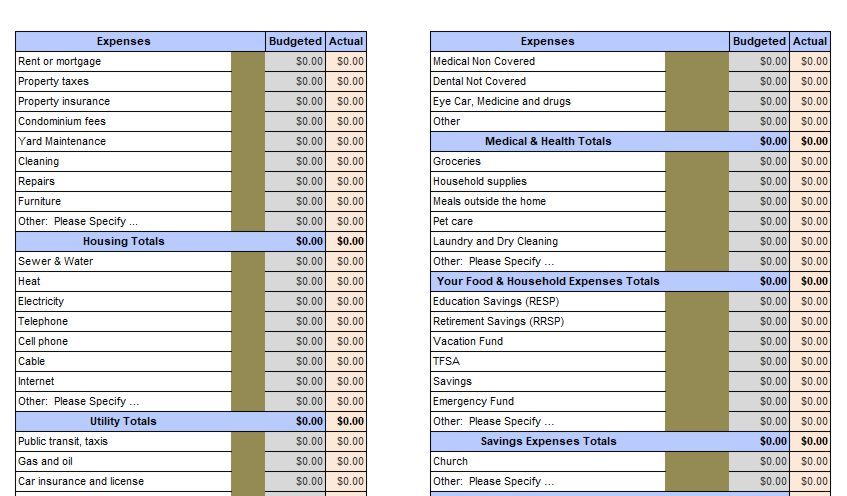Click olive colored cell beside Church
Screen dimensions: 847x496
click(x=697, y=461)
